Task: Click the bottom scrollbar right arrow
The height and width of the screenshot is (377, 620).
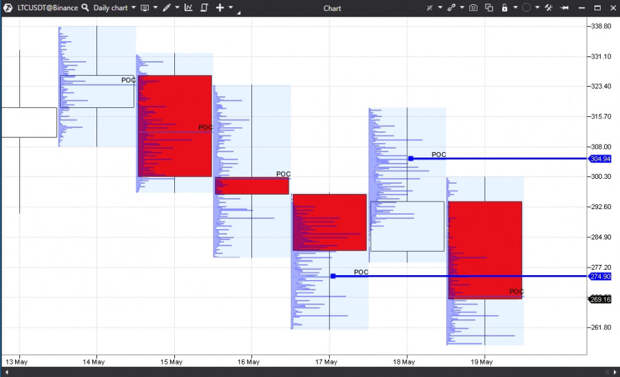Action: click(x=614, y=372)
